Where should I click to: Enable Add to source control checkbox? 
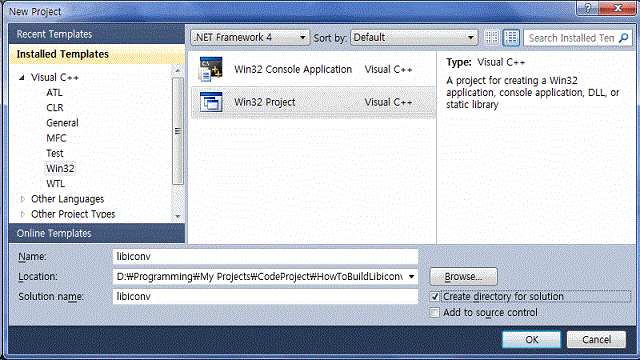coord(435,312)
